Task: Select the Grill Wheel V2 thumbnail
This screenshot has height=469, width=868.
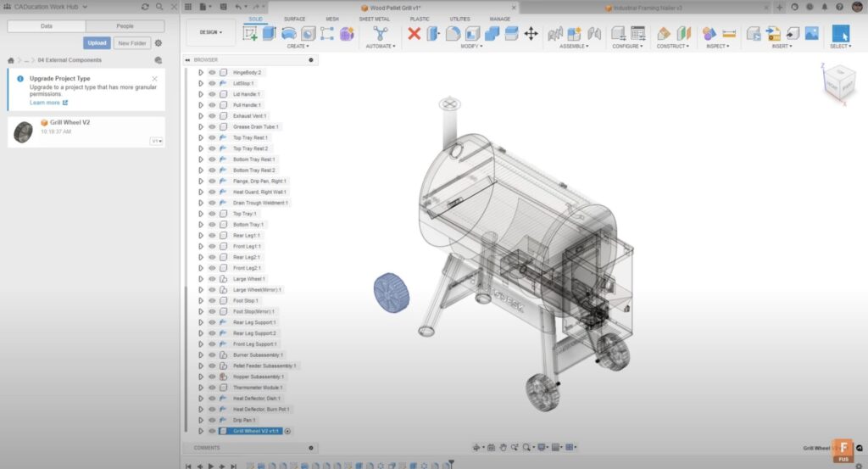Action: point(24,131)
